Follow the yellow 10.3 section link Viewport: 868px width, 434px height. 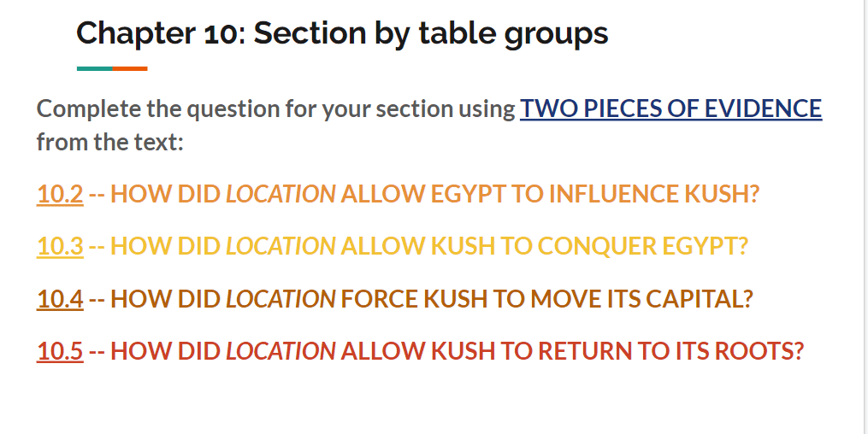60,246
